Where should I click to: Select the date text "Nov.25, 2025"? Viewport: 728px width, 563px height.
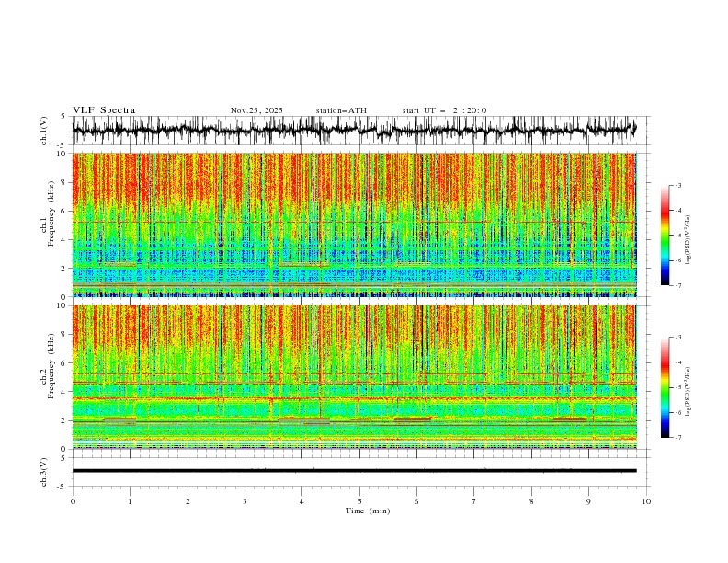point(256,110)
